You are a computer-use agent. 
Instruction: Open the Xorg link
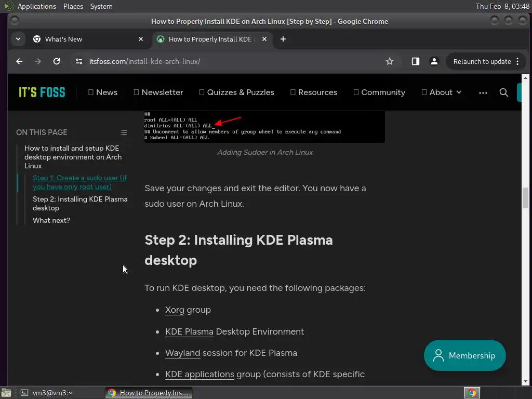(175, 310)
